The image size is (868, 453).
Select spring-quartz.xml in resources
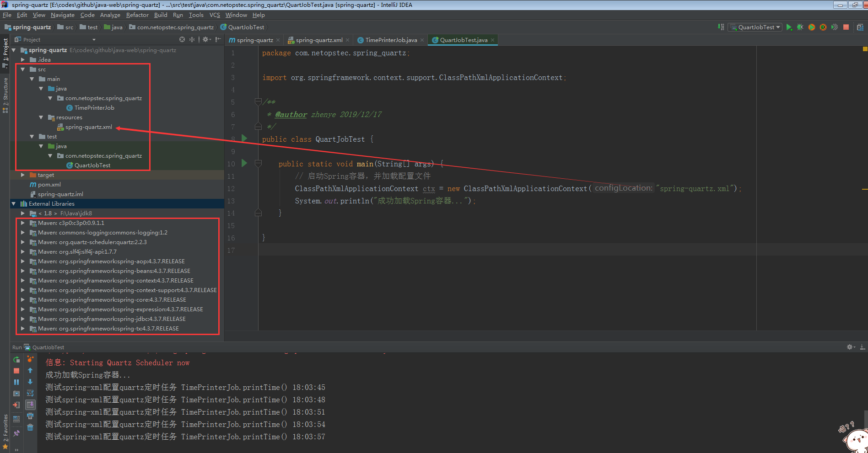(x=88, y=127)
